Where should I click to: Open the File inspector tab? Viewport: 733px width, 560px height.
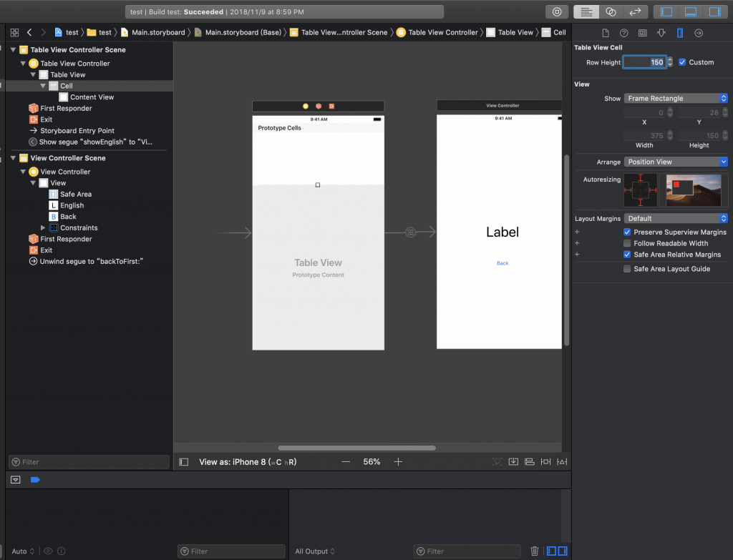(x=606, y=33)
